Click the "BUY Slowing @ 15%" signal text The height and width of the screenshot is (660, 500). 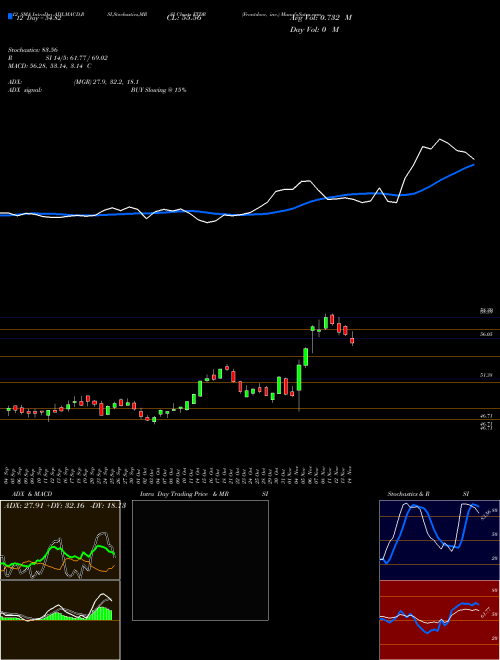[x=158, y=90]
